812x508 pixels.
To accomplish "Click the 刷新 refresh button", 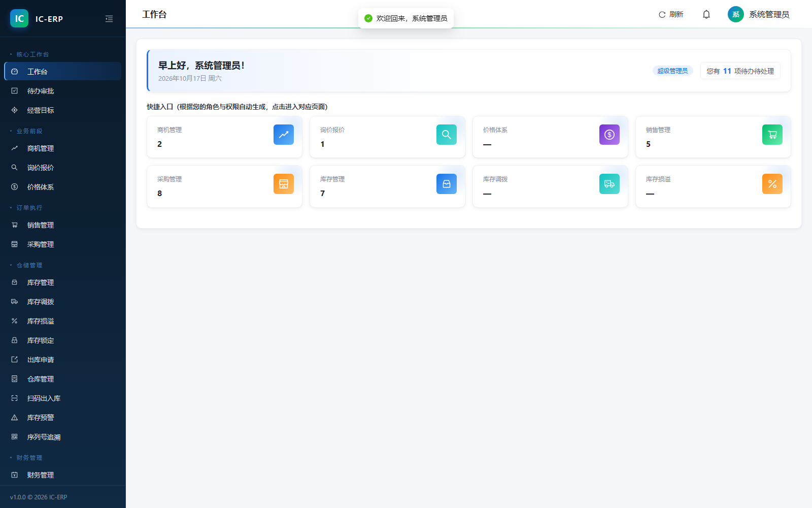I will pos(671,14).
